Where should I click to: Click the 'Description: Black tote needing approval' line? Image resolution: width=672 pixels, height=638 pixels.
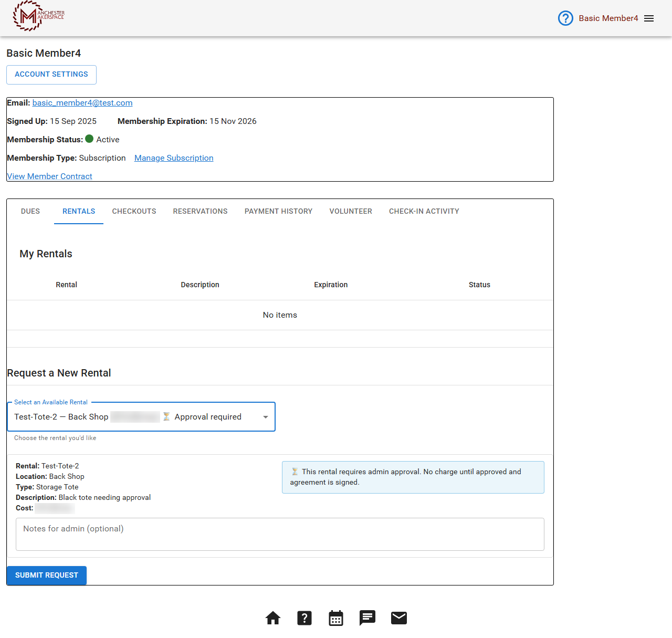83,497
